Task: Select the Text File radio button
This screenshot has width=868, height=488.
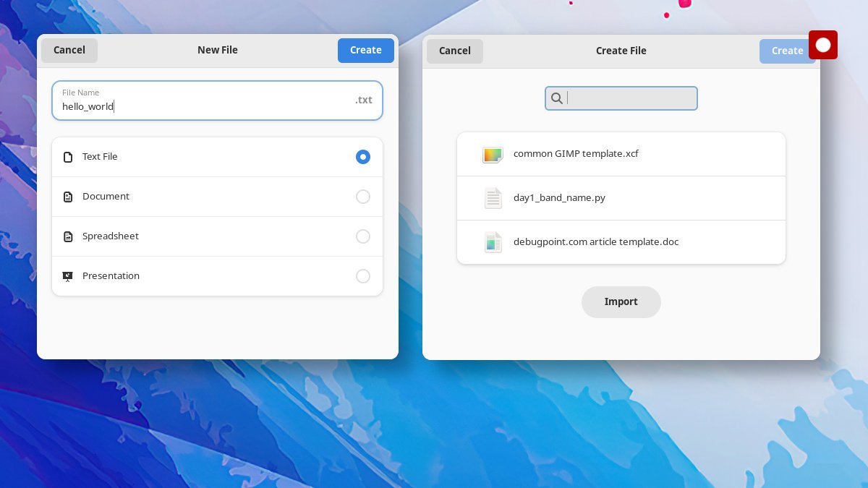Action: (x=363, y=156)
